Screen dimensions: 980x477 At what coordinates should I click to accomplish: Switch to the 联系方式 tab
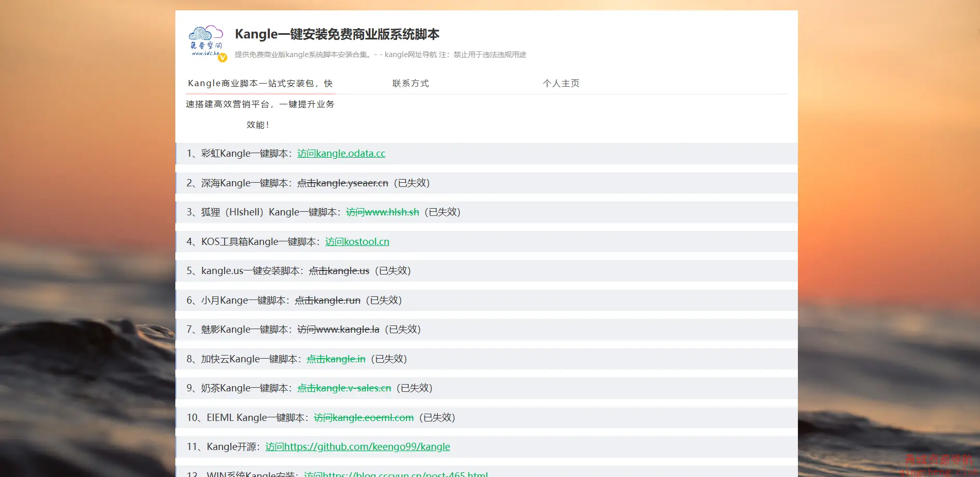click(410, 84)
